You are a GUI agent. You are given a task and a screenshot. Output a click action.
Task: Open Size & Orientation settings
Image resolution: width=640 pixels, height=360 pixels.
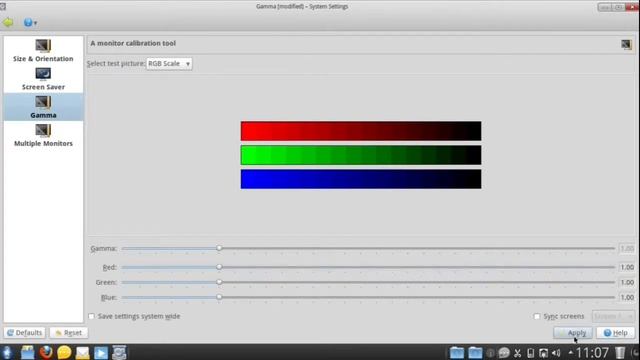pos(43,51)
